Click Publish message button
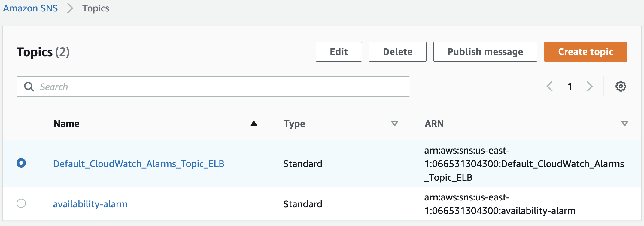The height and width of the screenshot is (226, 644). pos(485,52)
